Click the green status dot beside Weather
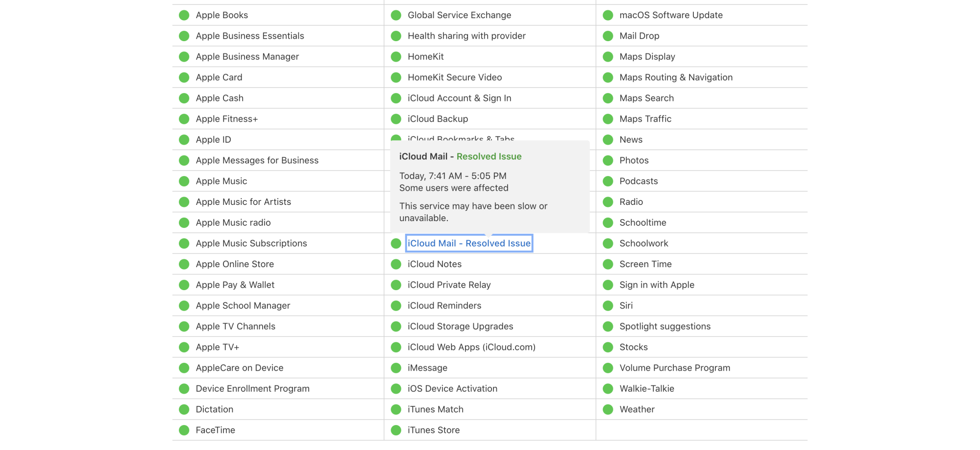 tap(608, 410)
